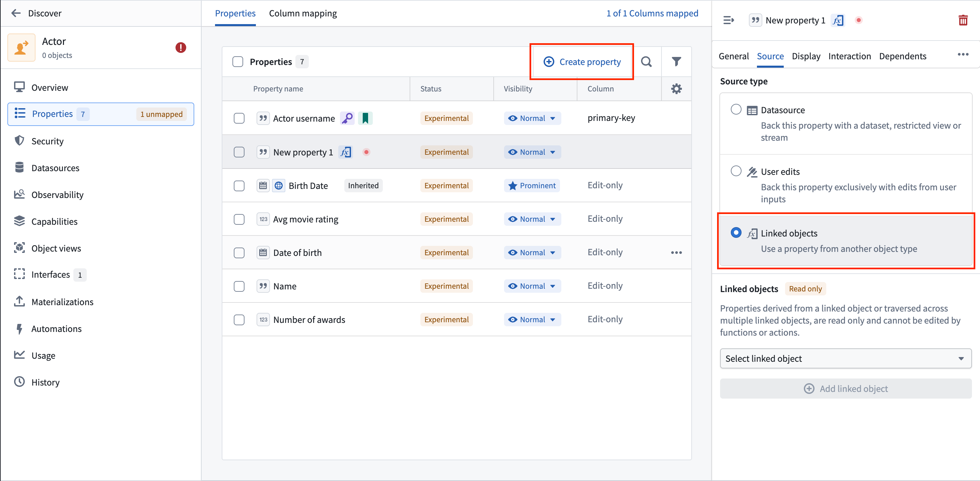
Task: Switch to the Column mapping tab
Action: (x=303, y=13)
